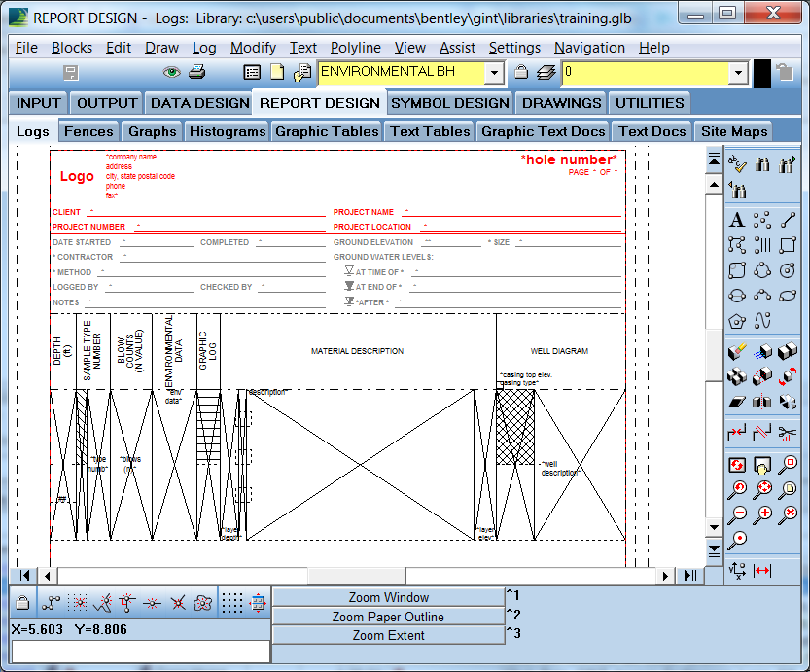Switch to the DATA DESIGN tab
810x672 pixels.
point(200,103)
